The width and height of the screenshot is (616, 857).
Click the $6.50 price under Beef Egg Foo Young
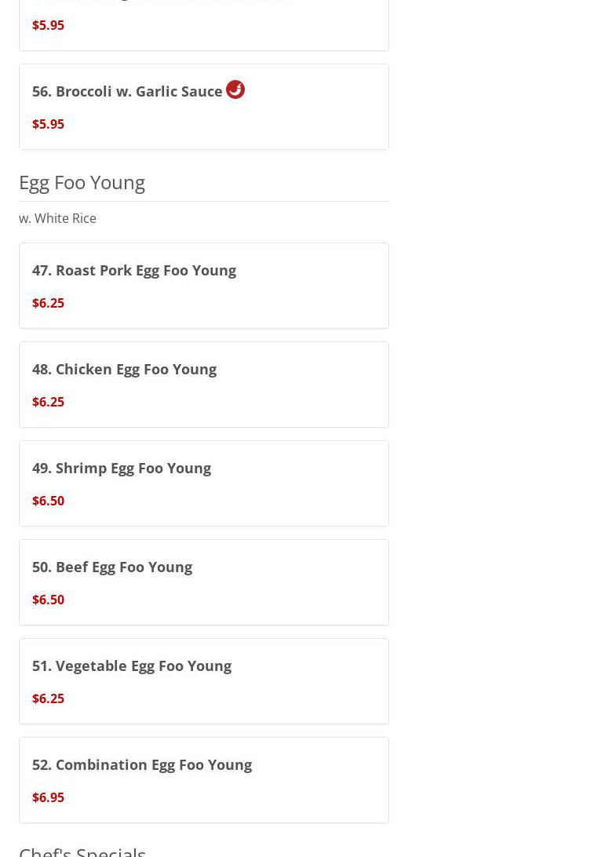point(48,600)
